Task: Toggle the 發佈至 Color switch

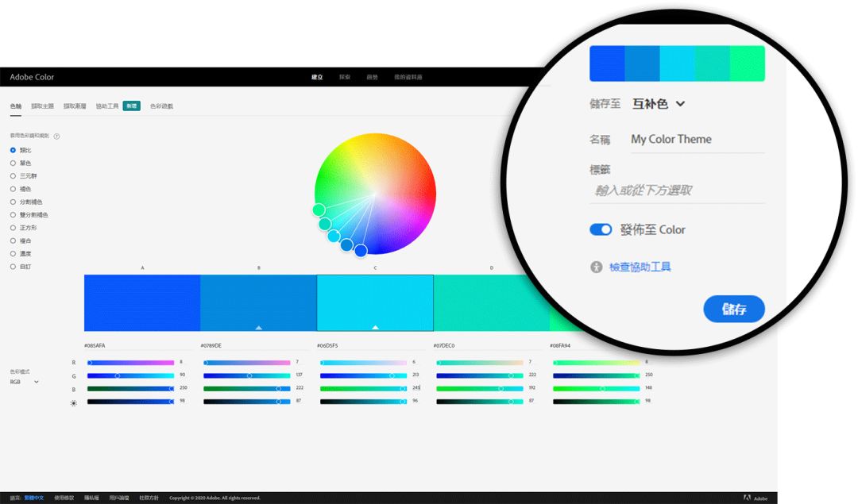Action: 601,229
